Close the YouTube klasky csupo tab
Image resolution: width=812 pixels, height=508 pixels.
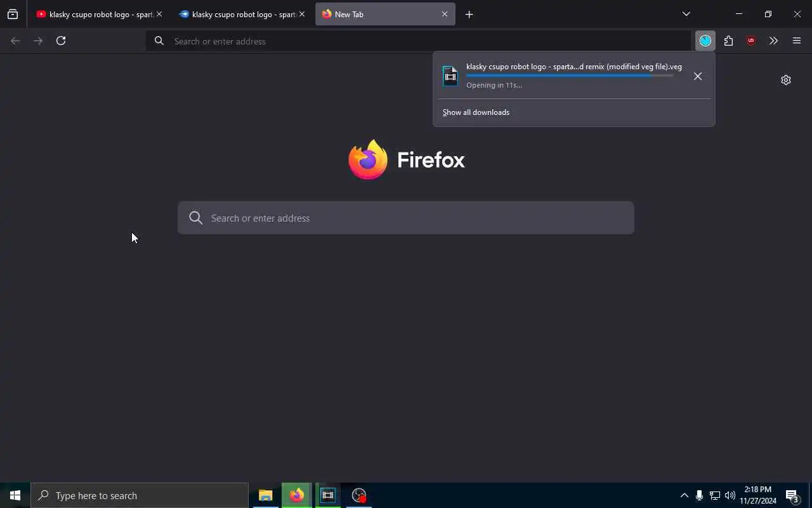tap(159, 14)
